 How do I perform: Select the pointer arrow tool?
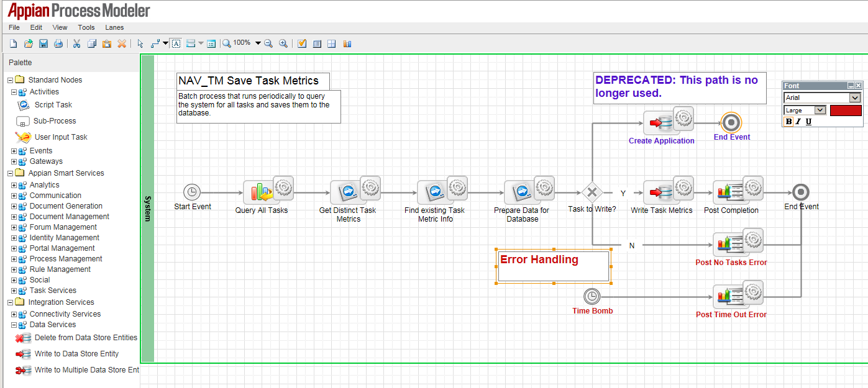coord(140,43)
